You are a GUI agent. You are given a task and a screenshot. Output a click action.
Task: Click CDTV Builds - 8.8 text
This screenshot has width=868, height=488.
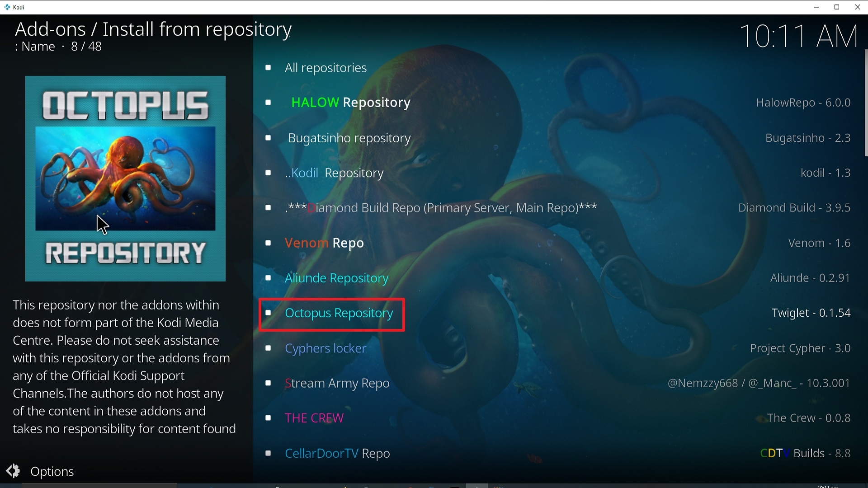(805, 453)
